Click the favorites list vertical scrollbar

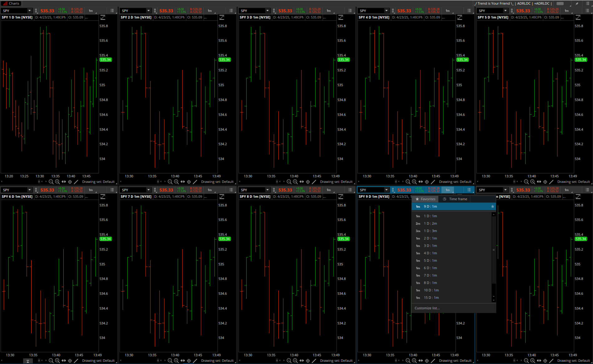pyautogui.click(x=493, y=250)
